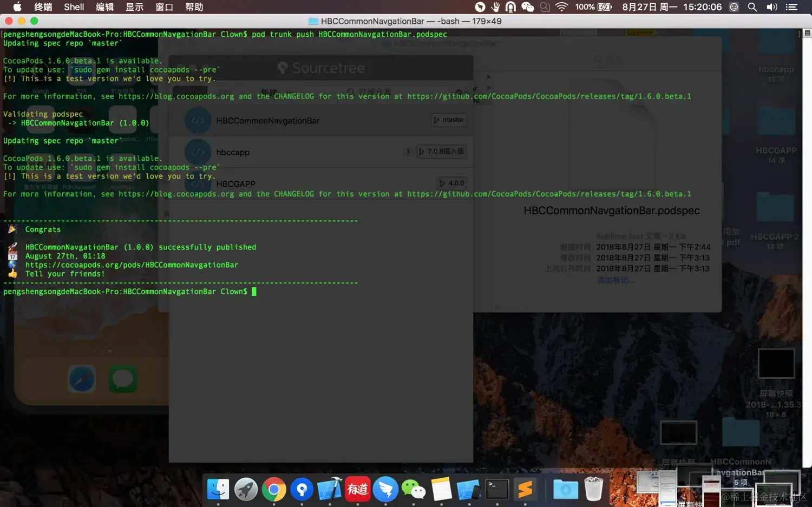812x507 pixels.
Task: Open the 显示 menu
Action: (135, 7)
